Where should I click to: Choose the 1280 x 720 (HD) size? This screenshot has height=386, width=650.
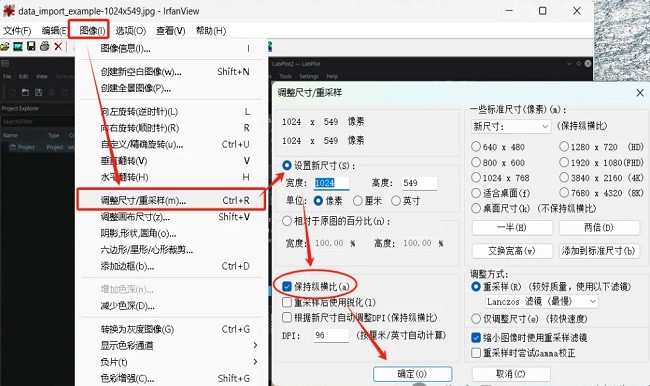tap(564, 146)
